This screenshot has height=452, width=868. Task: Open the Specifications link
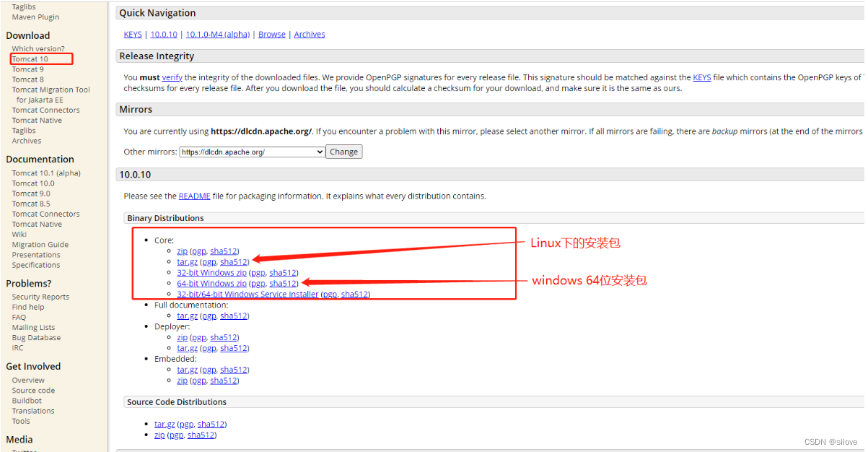[36, 265]
